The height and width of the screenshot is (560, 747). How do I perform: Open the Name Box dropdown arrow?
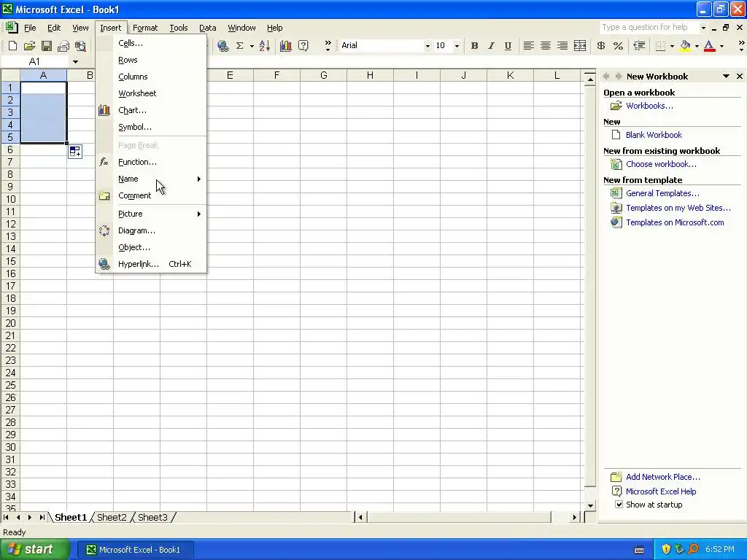click(75, 61)
